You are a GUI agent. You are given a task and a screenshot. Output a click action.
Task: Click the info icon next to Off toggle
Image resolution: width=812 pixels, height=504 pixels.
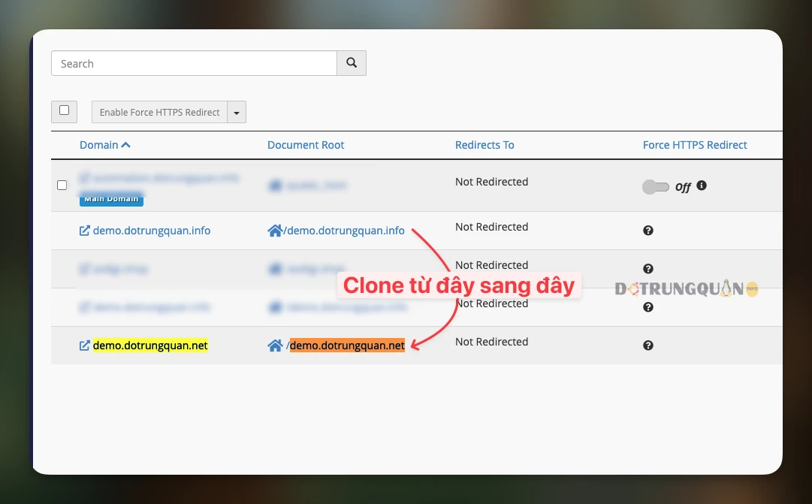(702, 186)
